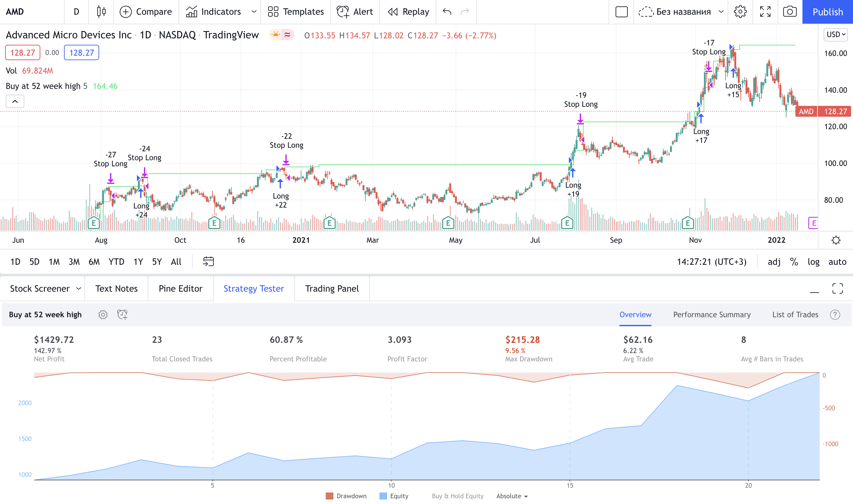Select the 5D time range
The height and width of the screenshot is (504, 853).
34,262
